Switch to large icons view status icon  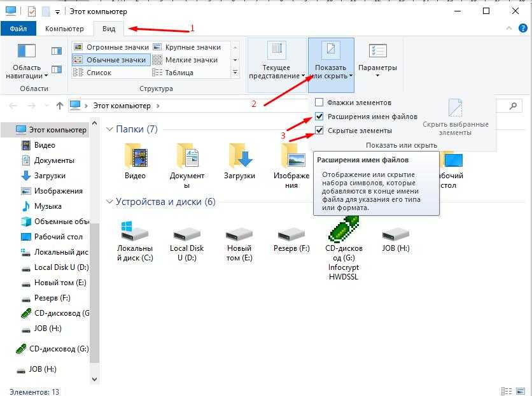coord(520,392)
